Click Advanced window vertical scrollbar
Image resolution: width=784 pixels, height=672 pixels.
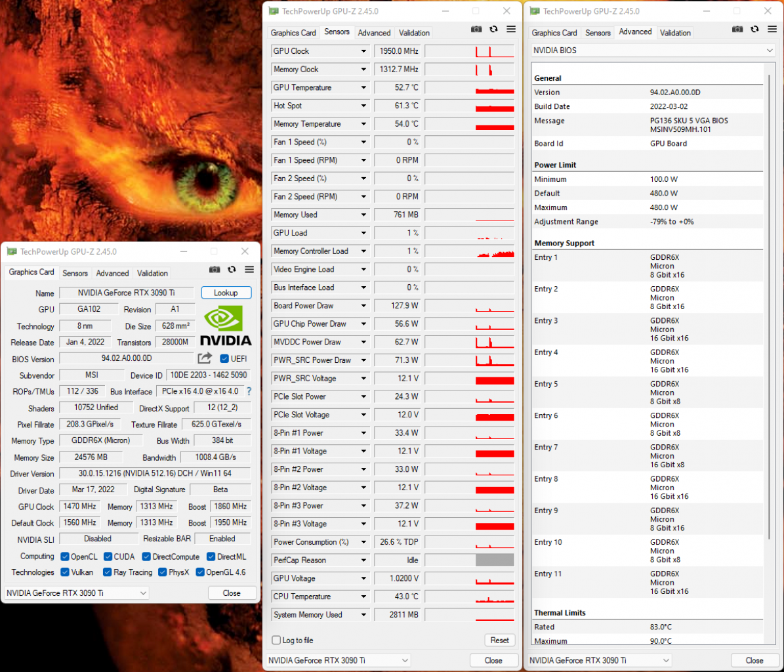coord(769,306)
